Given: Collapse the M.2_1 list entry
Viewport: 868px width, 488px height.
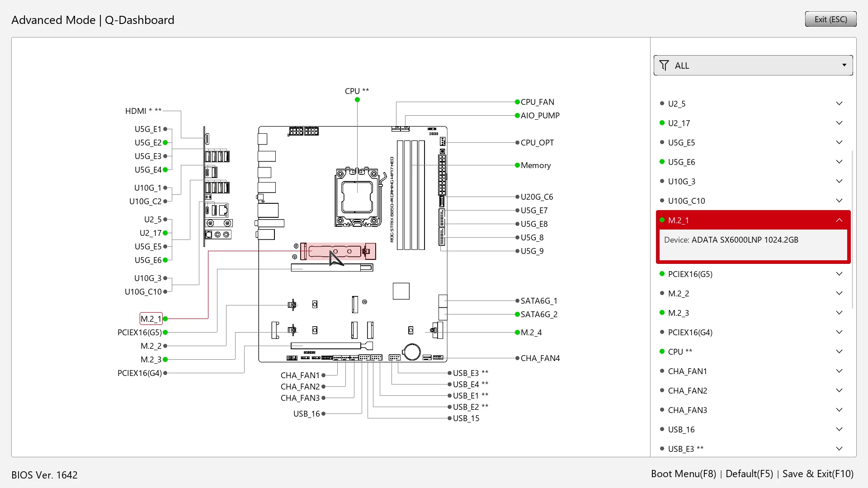Looking at the screenshot, I should [x=839, y=220].
